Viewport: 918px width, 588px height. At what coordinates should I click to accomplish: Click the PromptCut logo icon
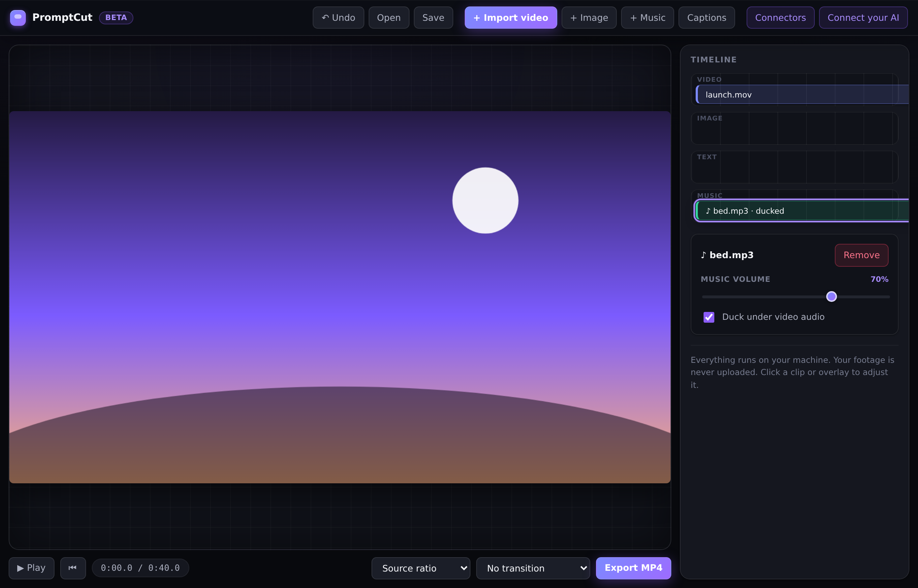18,18
